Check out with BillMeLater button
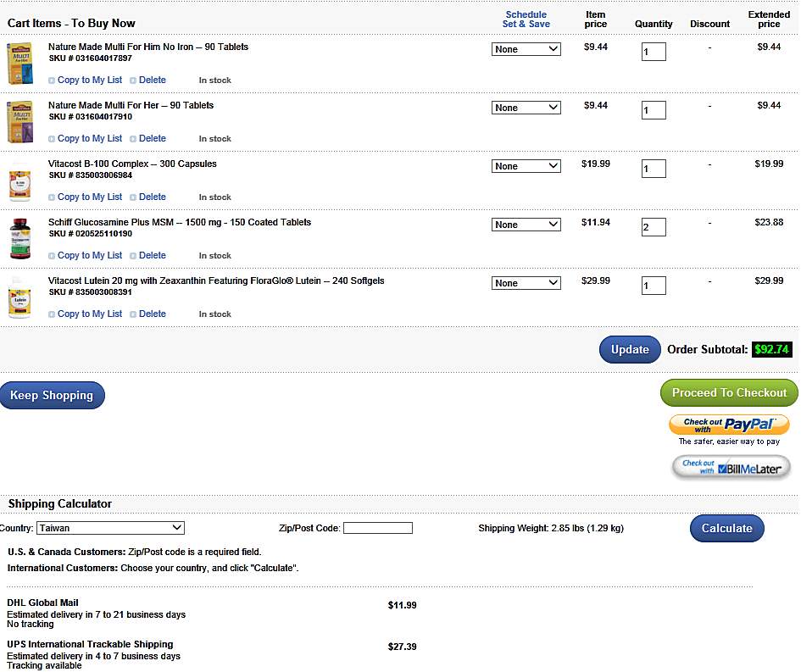Screen dimensions: 801x672 point(731,467)
